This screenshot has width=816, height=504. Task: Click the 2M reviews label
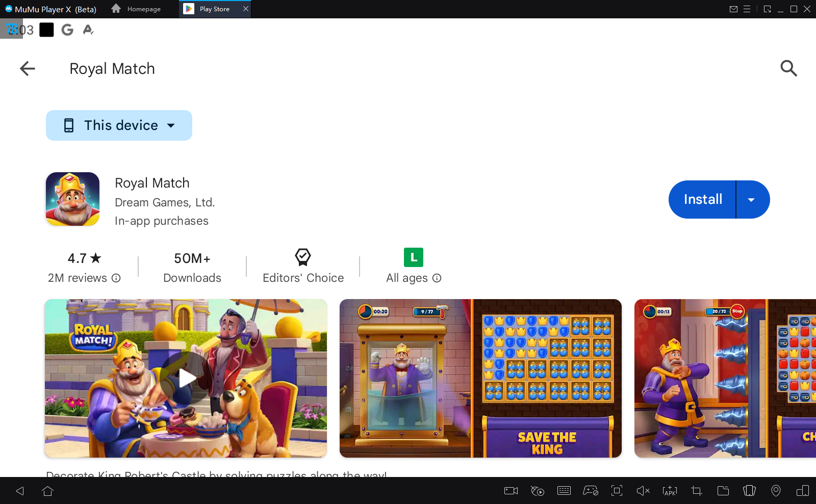[x=78, y=278]
